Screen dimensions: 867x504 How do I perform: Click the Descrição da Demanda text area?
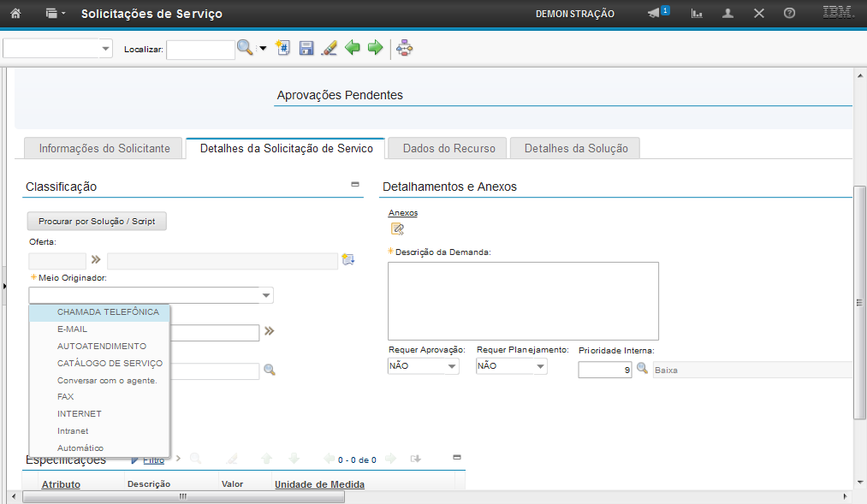(x=523, y=301)
